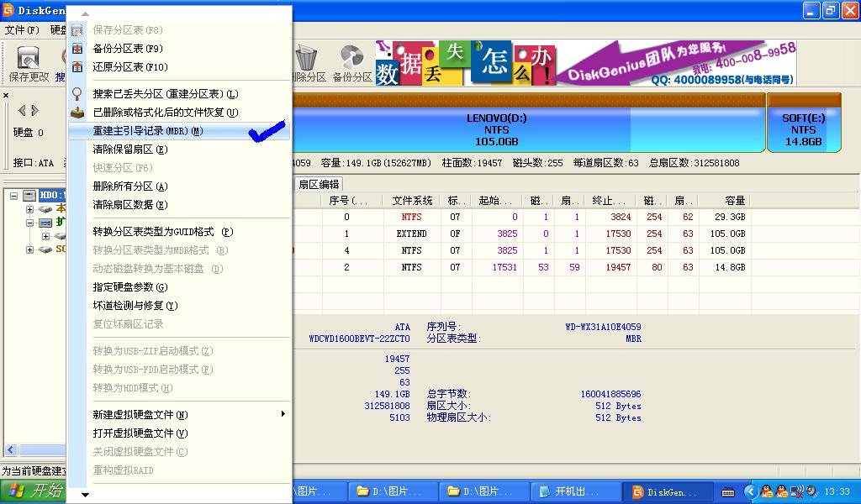The image size is (861, 504).
Task: Collapse the HD0 disk node in the tree
Action: (x=14, y=195)
